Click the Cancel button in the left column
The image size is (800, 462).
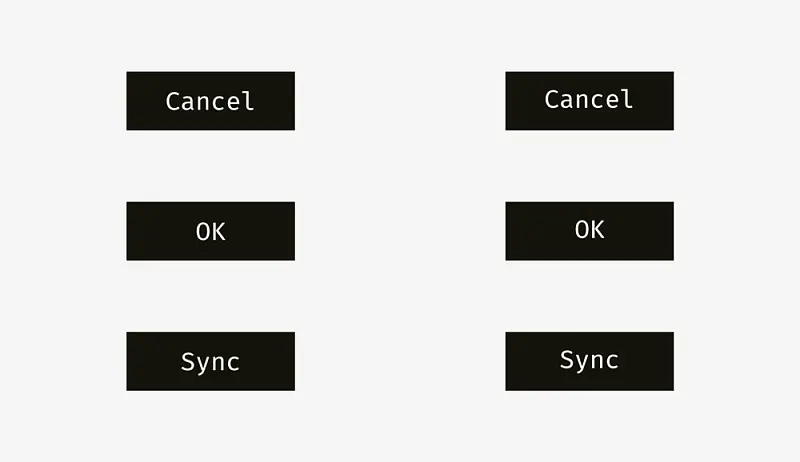tap(210, 101)
